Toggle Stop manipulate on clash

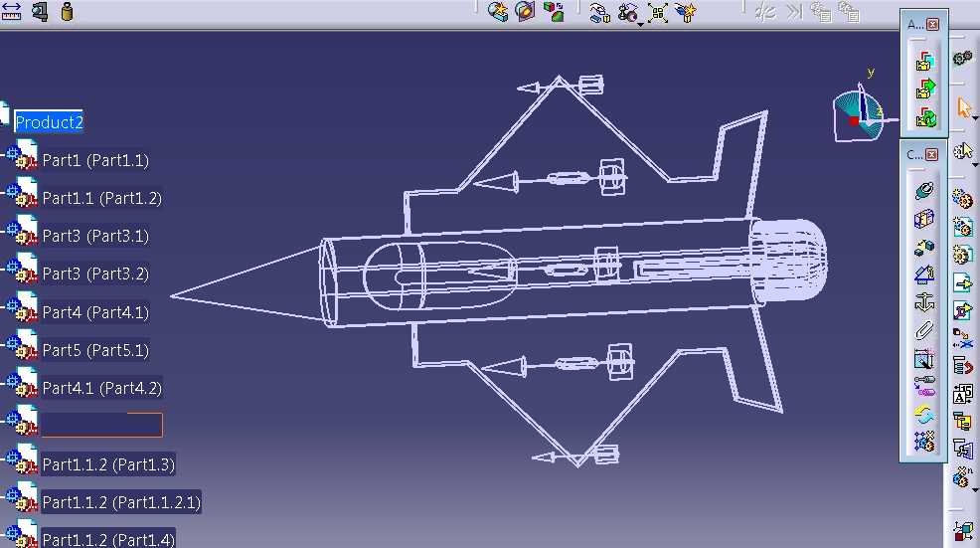[686, 13]
